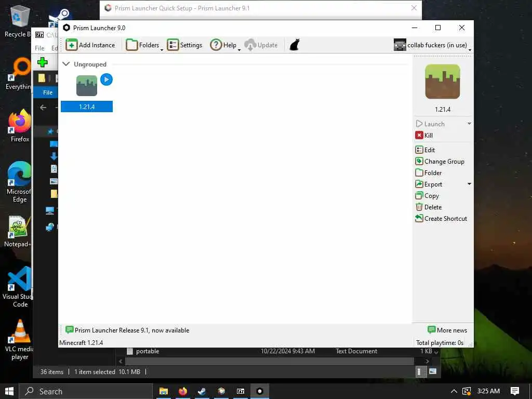Click the taskbar Search box
The width and height of the screenshot is (532, 399).
(x=86, y=391)
